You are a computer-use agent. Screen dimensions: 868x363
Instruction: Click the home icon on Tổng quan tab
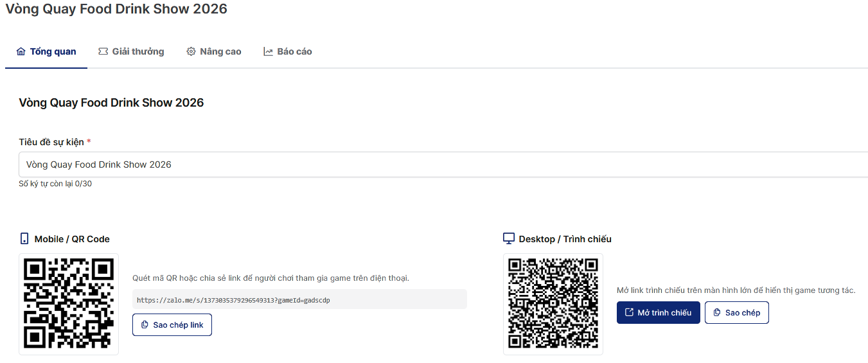[x=21, y=51]
